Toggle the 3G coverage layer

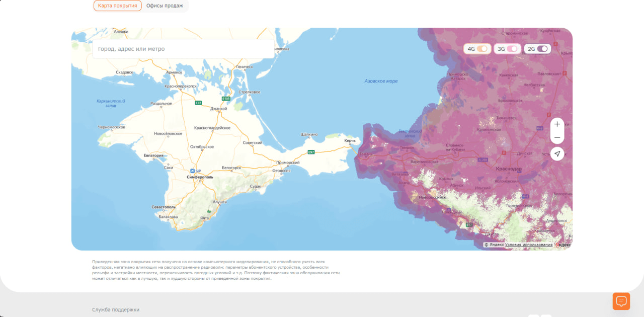point(507,49)
